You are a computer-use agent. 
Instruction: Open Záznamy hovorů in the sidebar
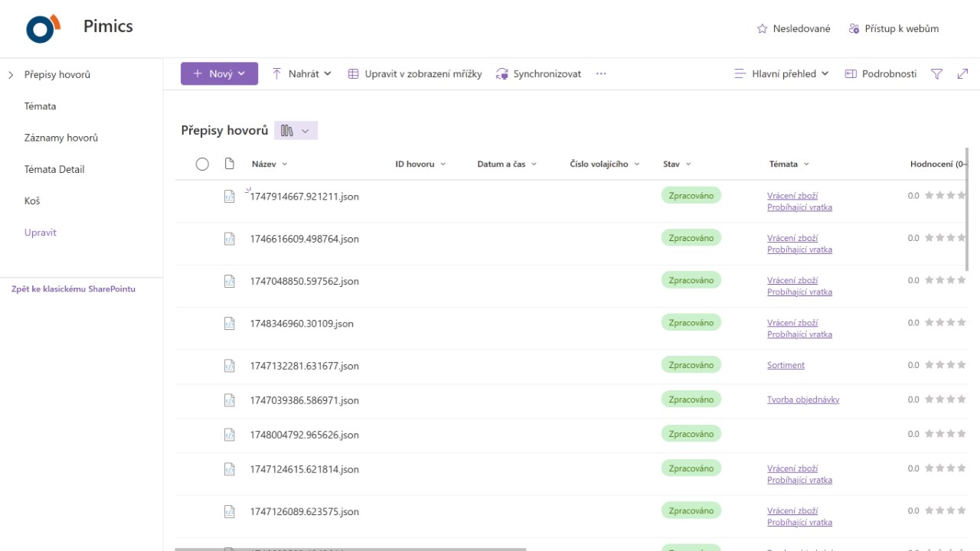pyautogui.click(x=61, y=138)
